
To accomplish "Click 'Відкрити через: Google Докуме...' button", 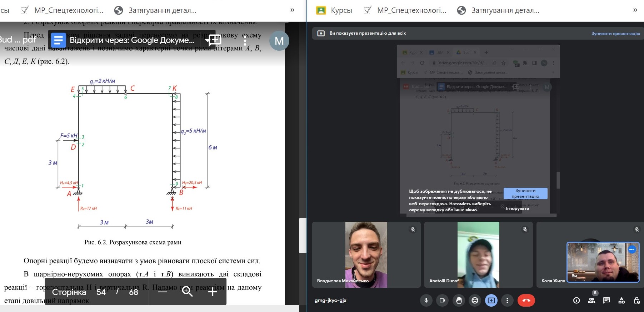I will 123,40.
